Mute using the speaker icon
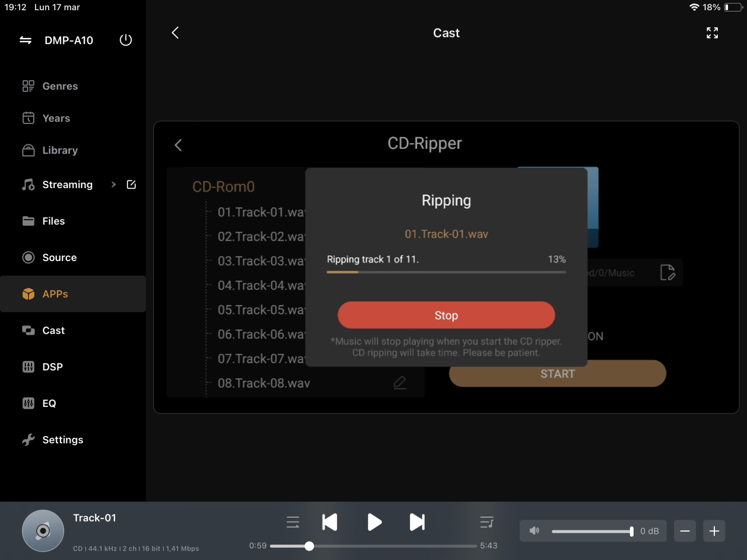 click(534, 531)
